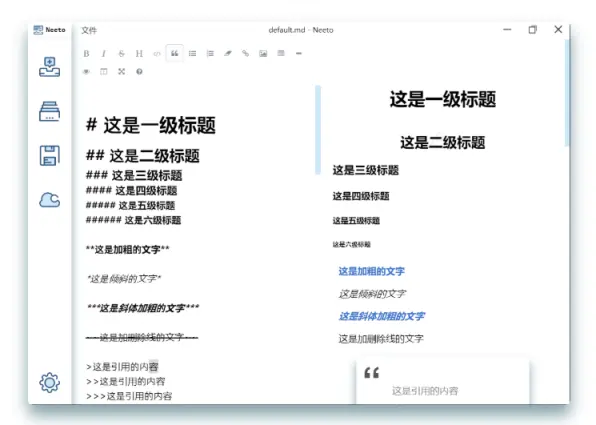The image size is (596, 425).
Task: Toggle side-by-side view columns icon
Action: pos(104,71)
